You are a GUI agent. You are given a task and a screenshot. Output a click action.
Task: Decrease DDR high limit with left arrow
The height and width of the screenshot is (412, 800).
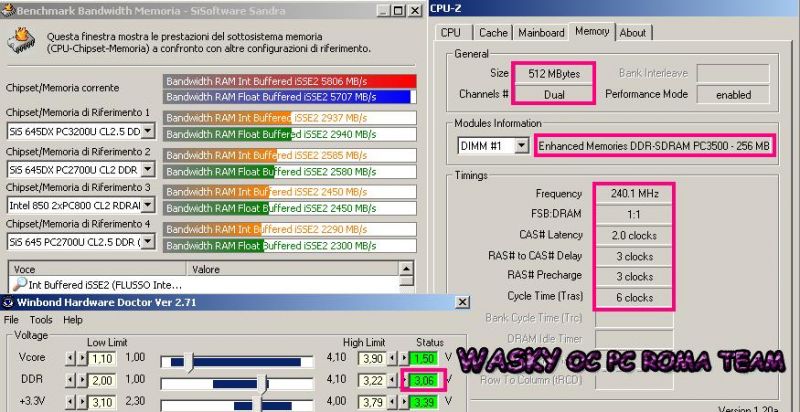tap(392, 380)
